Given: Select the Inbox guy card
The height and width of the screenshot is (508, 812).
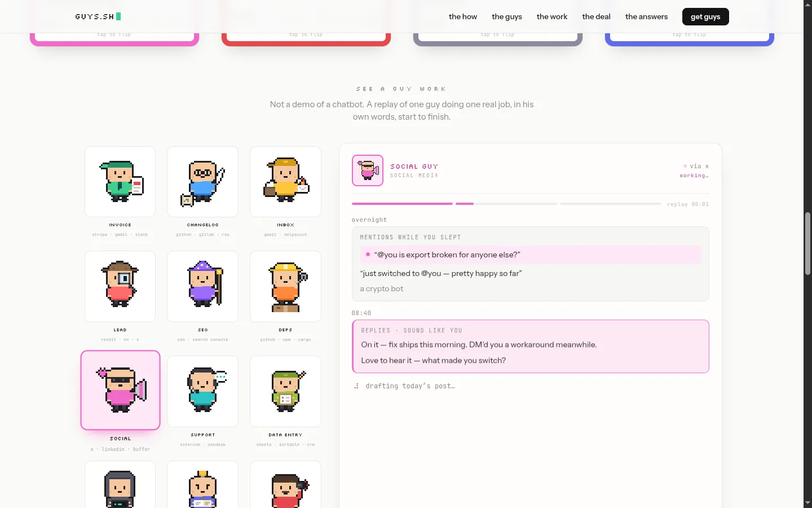Looking at the screenshot, I should coord(285,182).
